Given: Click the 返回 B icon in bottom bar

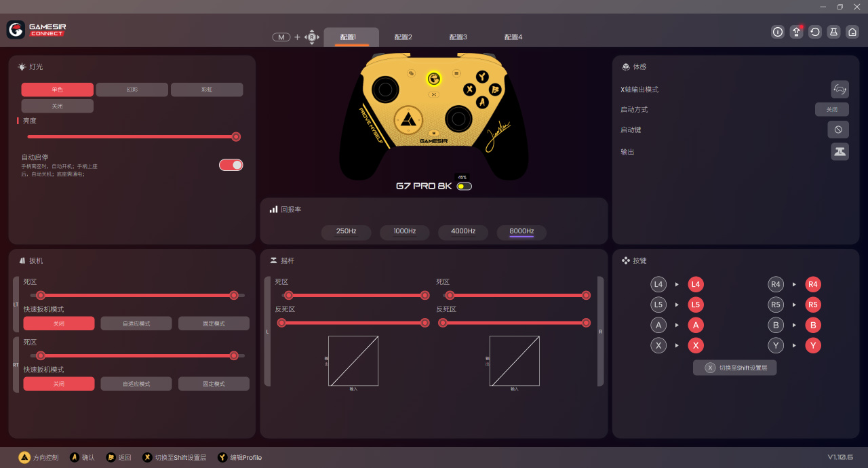Looking at the screenshot, I should coord(111,457).
